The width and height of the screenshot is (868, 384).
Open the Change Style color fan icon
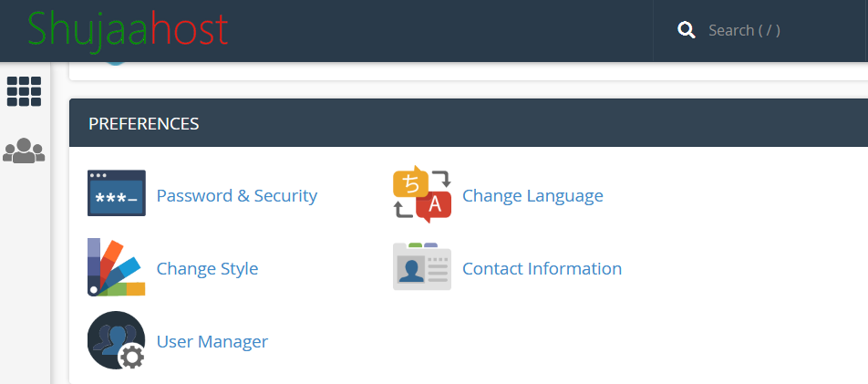coord(117,267)
